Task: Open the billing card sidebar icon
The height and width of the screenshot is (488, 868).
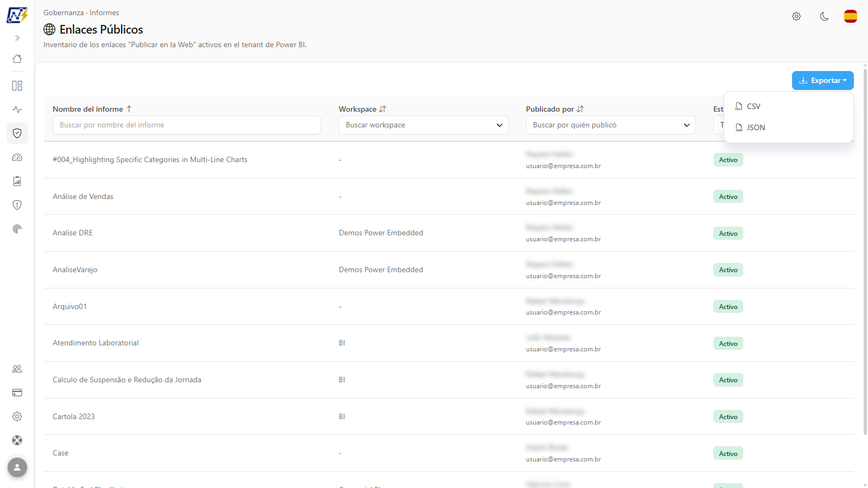Action: 17,393
